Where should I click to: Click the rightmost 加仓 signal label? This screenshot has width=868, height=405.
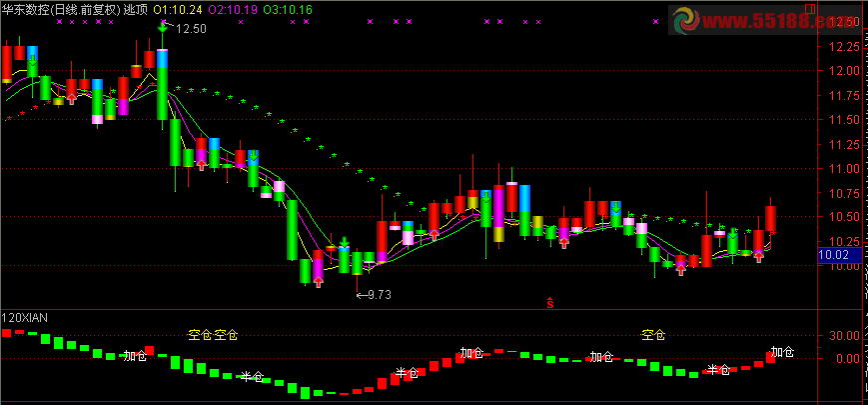point(783,352)
